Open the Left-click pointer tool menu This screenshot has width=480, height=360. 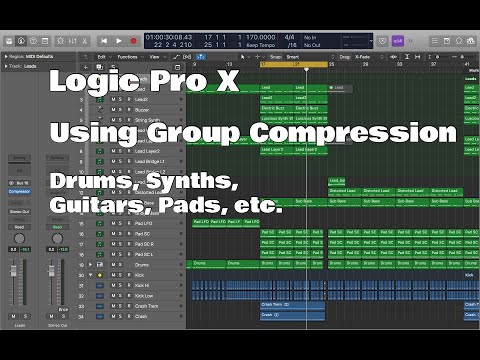tap(244, 57)
